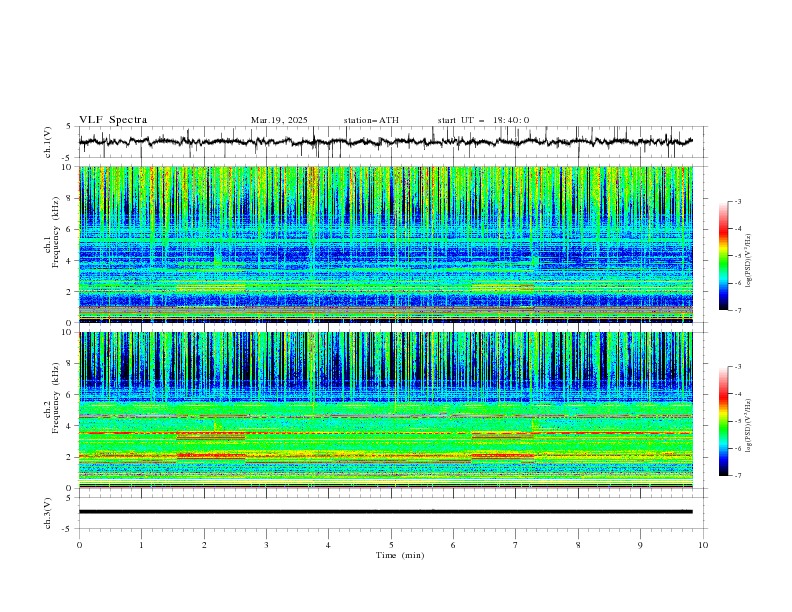Click tick label "0" on the Time axis
792x612 pixels.
pos(79,545)
